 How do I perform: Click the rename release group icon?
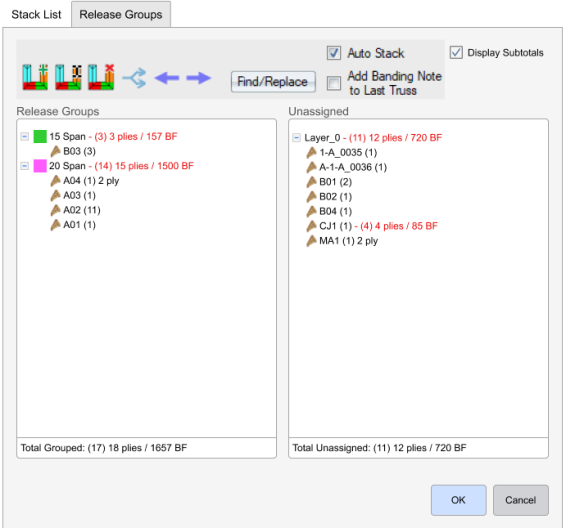(x=68, y=77)
